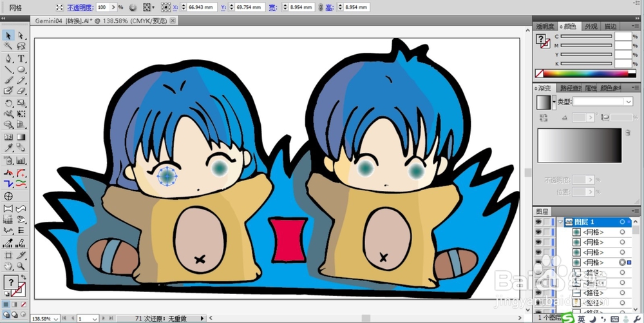Select the Gradient tool in toolbox
This screenshot has height=323, width=644.
tap(21, 137)
